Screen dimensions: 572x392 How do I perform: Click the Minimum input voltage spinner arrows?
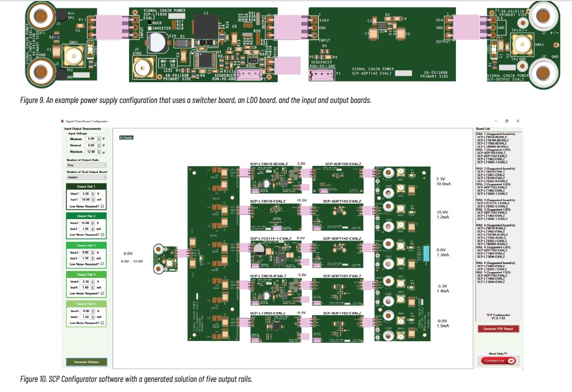pos(99,139)
